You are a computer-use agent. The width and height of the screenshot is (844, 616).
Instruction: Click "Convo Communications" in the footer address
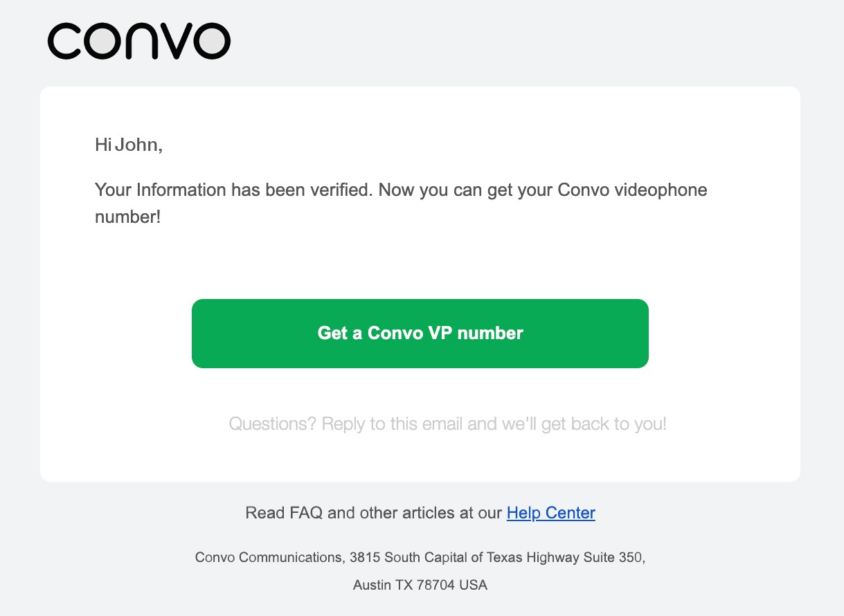click(268, 557)
